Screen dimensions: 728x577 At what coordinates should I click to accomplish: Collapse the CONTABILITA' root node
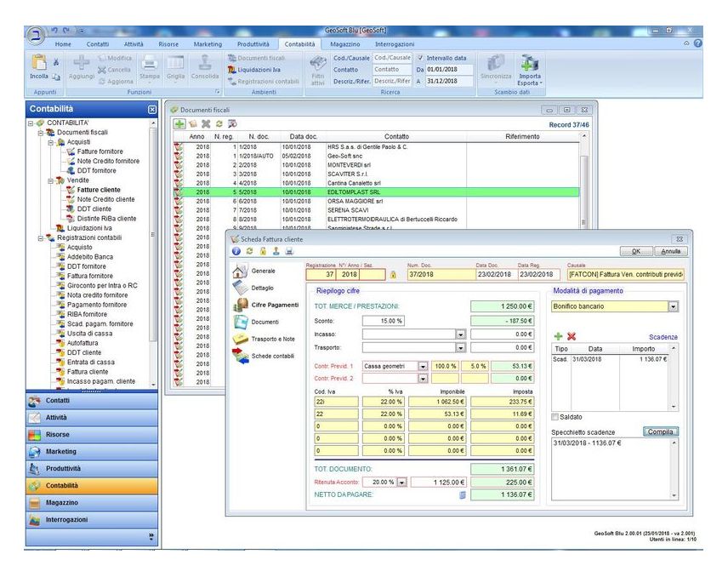click(31, 123)
